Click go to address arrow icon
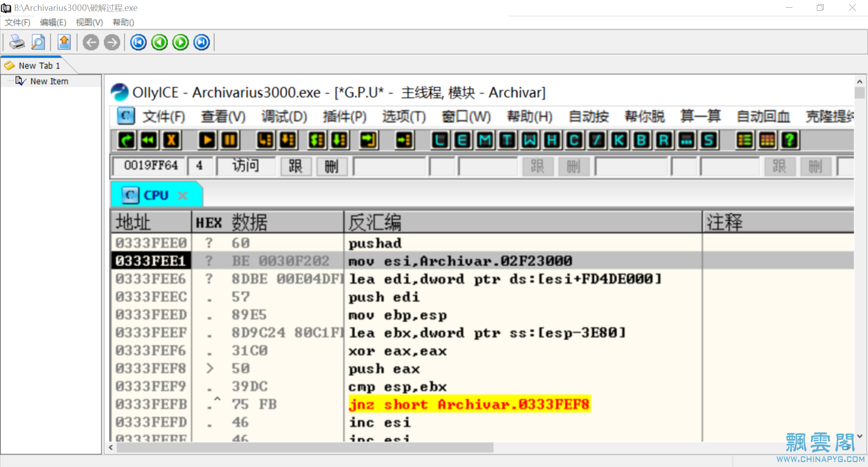Viewport: 868px width, 467px height. [404, 141]
